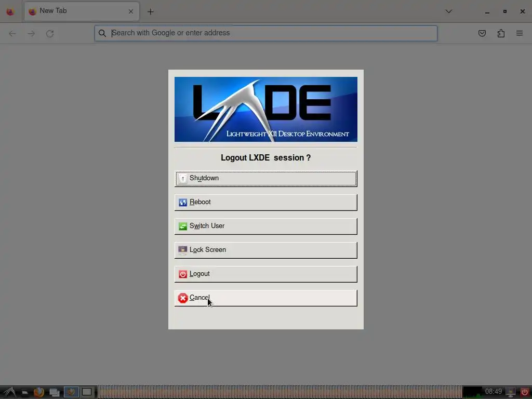Click the Shutdown button
Viewport: 532px width, 399px height.
pyautogui.click(x=265, y=179)
